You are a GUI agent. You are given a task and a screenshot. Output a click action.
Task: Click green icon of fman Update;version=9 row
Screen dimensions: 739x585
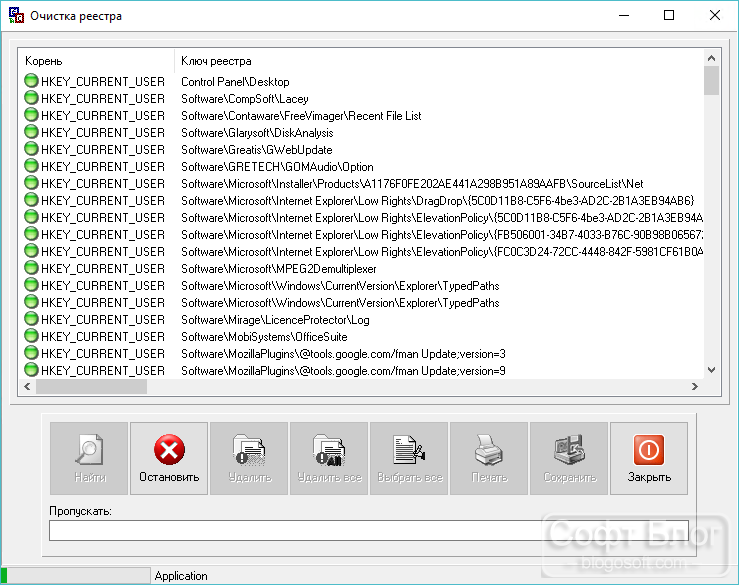[x=31, y=370]
